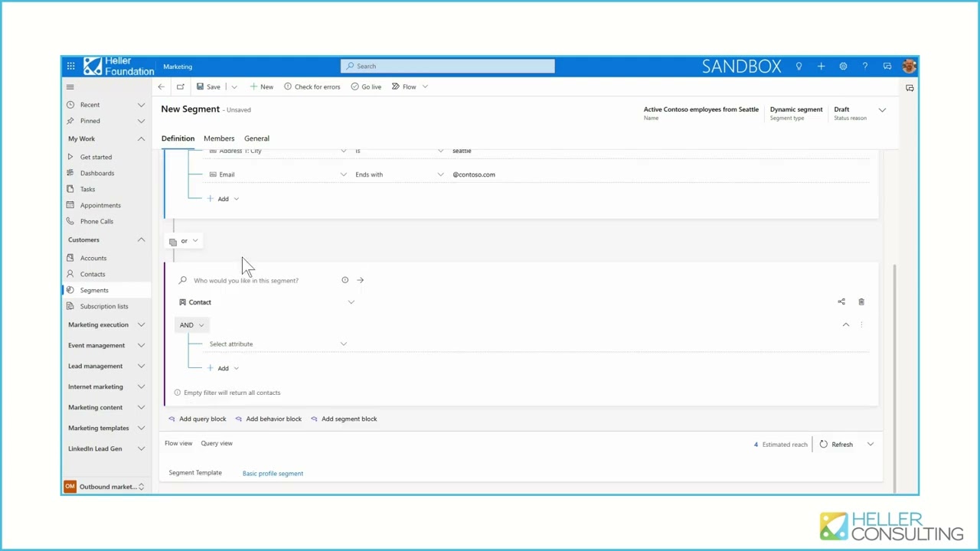Click Check for errors
This screenshot has height=551, width=980.
(x=312, y=87)
